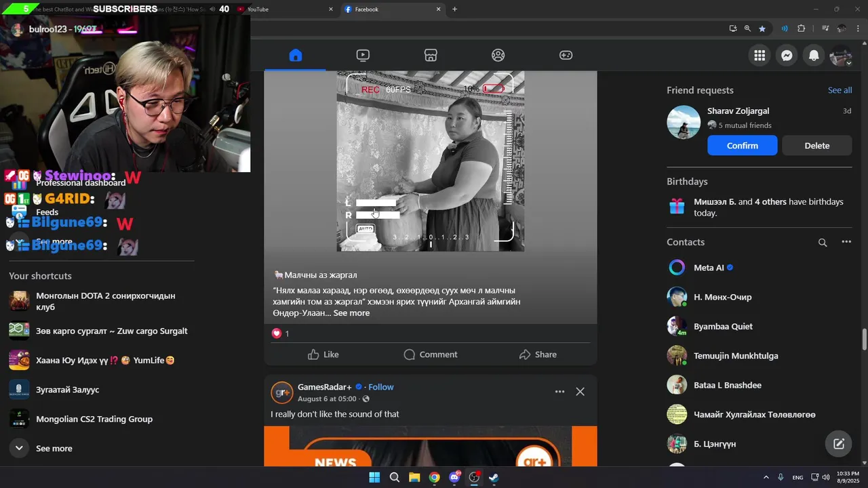Open chat with Bataa L Bnashdee
Image resolution: width=868 pixels, height=488 pixels.
(759, 385)
